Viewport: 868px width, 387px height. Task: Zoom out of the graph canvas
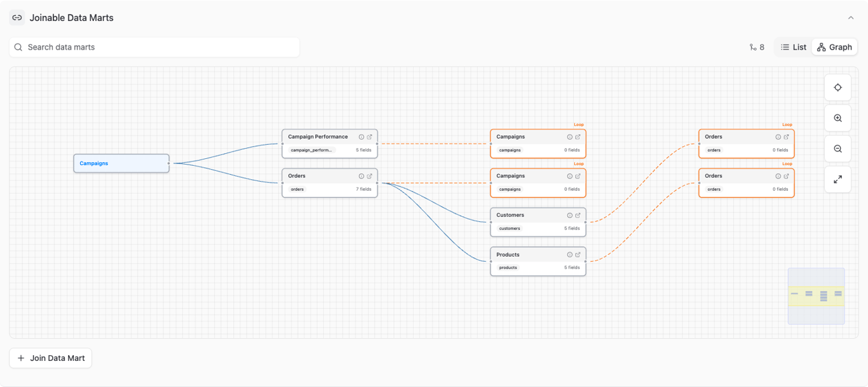(837, 149)
